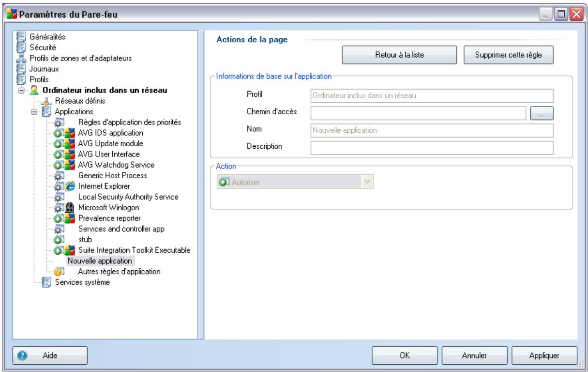Click the Retour à la liste button
The height and width of the screenshot is (372, 588).
[x=399, y=55]
